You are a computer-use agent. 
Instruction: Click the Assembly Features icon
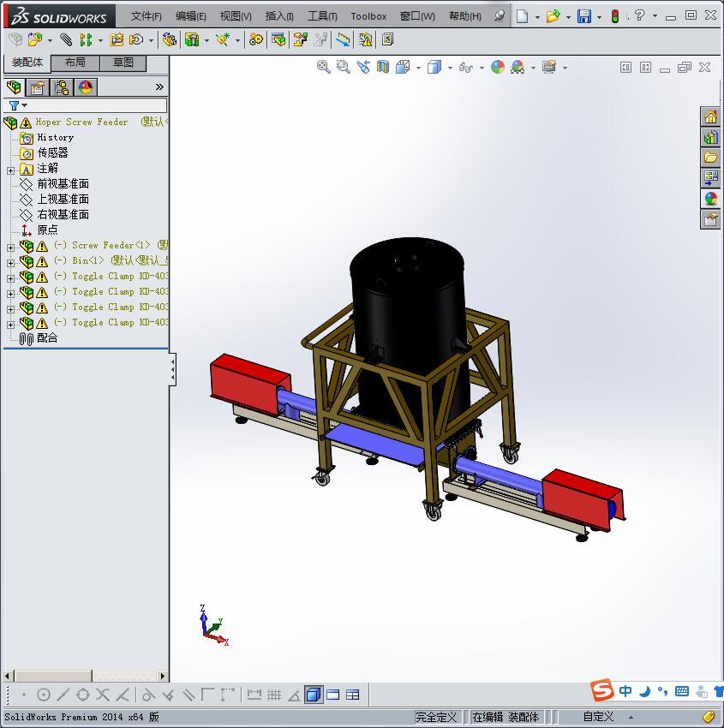tap(192, 40)
